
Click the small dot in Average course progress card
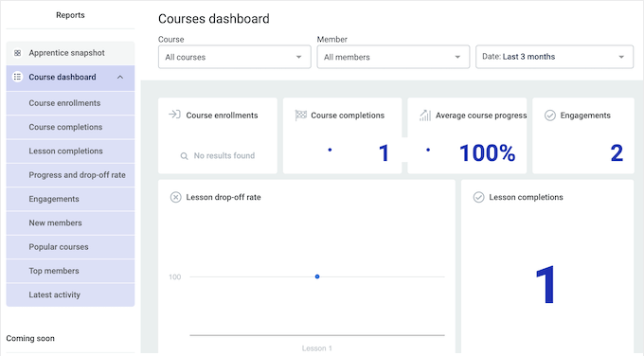(x=428, y=150)
